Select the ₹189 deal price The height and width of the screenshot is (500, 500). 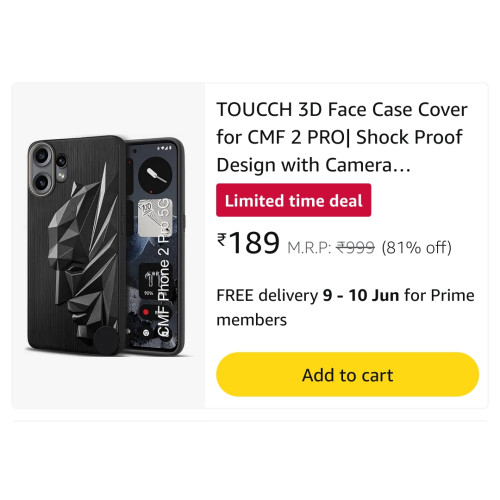[248, 243]
